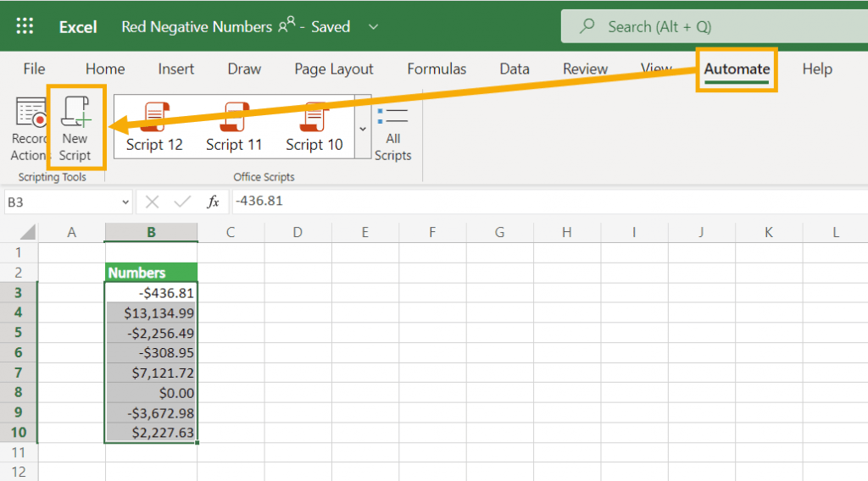
Task: Run Script 12 from gallery
Action: pyautogui.click(x=154, y=127)
